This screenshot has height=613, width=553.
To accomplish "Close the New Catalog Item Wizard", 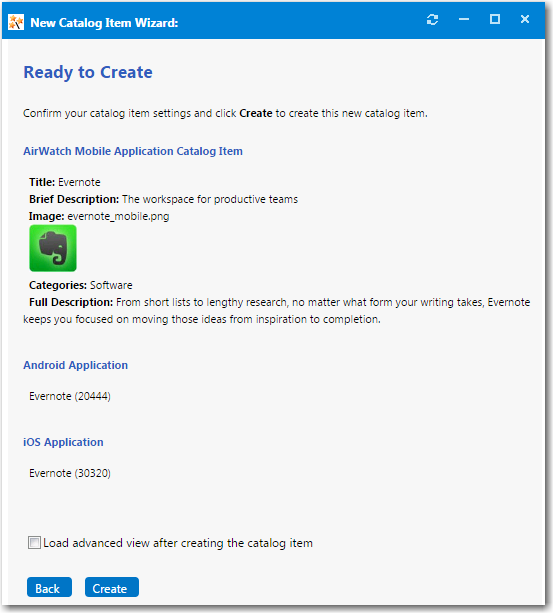I will click(525, 19).
